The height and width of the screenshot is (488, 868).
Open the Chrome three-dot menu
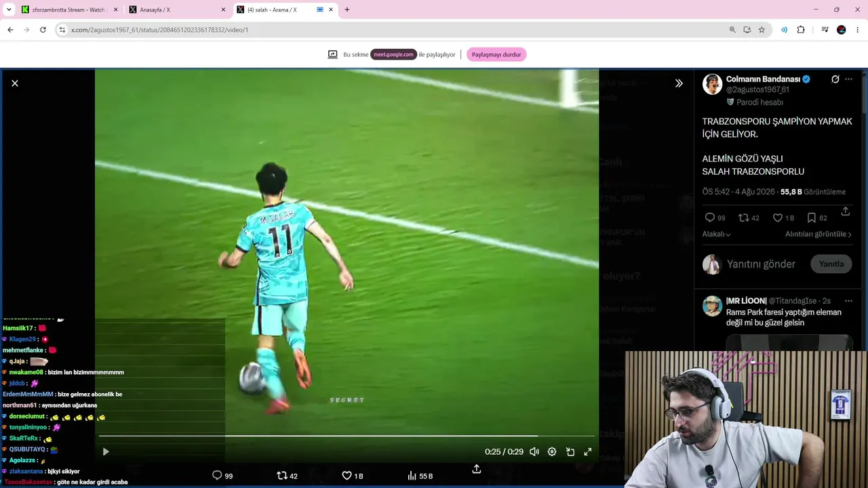click(x=858, y=30)
